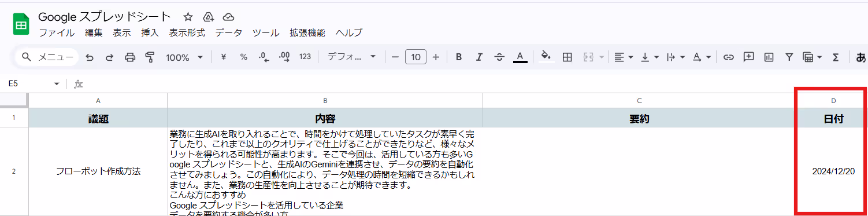This screenshot has height=216, width=868.
Task: Undo the last action
Action: 90,57
